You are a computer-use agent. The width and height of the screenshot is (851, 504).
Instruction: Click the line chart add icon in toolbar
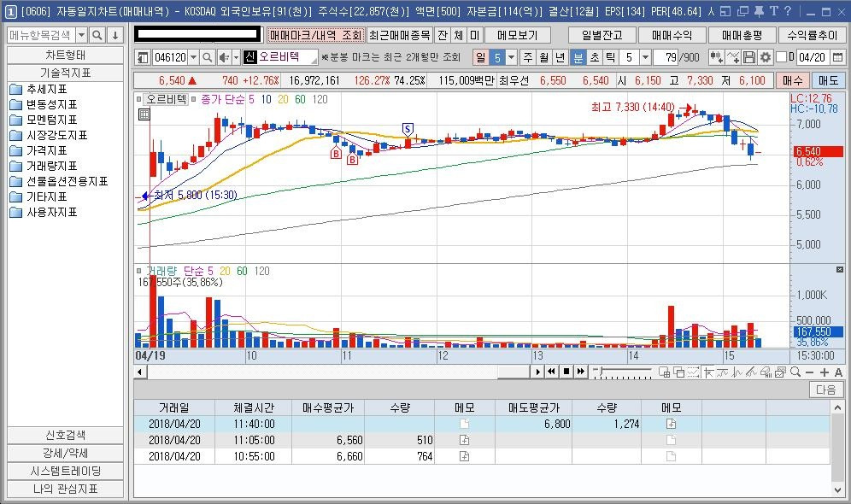click(x=733, y=57)
